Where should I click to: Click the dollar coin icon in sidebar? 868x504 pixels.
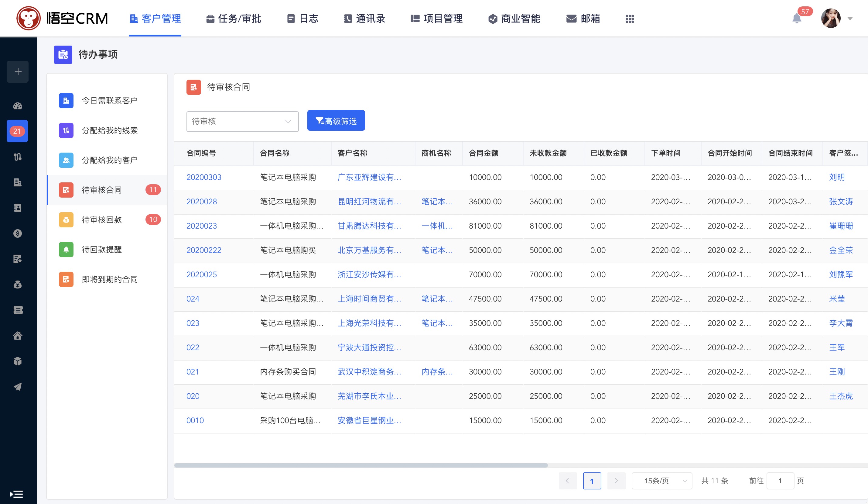coord(18,233)
